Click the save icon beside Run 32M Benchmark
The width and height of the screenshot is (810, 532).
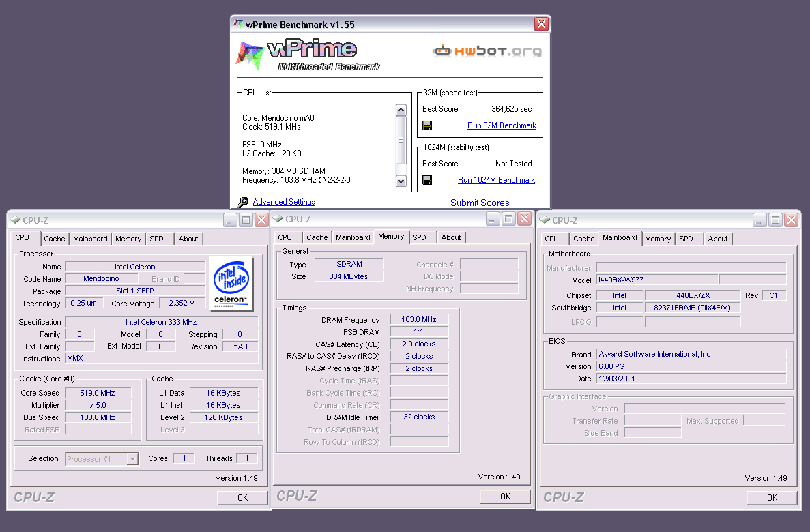point(427,125)
